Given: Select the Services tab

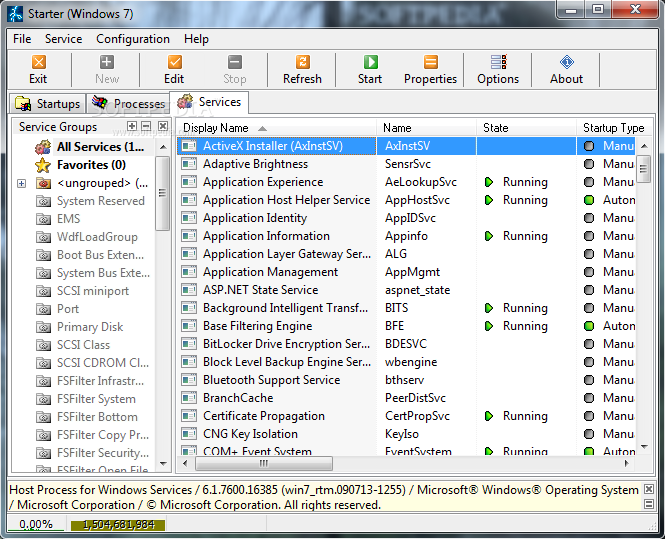Looking at the screenshot, I should 209,102.
